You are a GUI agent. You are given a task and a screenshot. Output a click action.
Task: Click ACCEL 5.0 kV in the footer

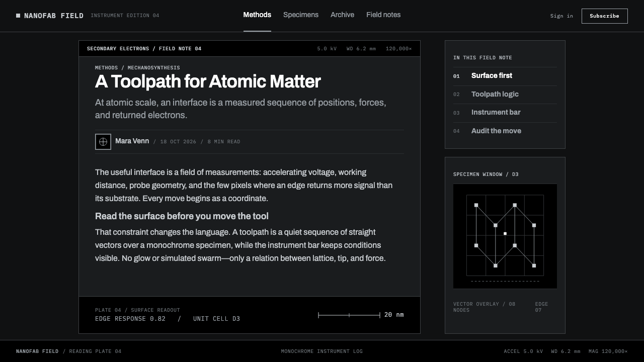[523, 351]
